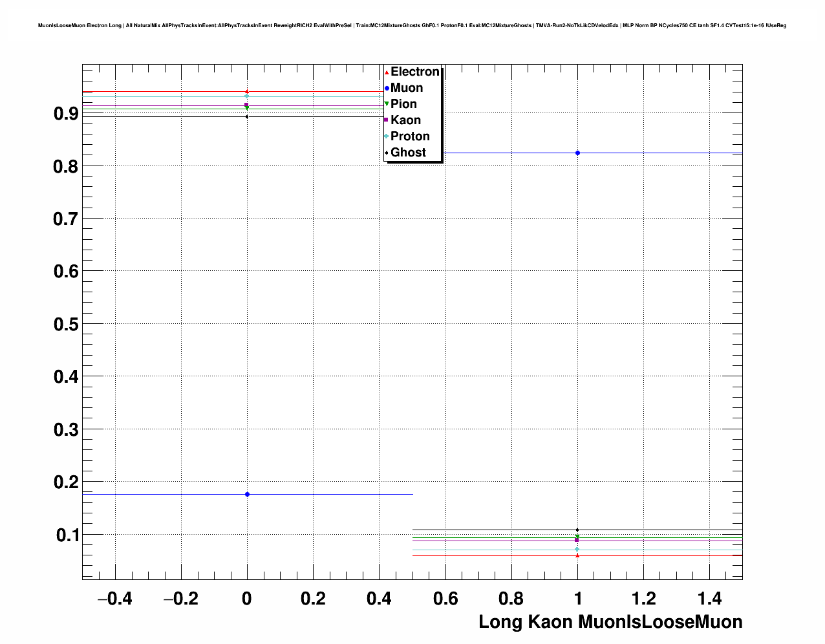This screenshot has height=644, width=825.
Task: Click the cyan Proton legend marker
Action: coord(387,136)
